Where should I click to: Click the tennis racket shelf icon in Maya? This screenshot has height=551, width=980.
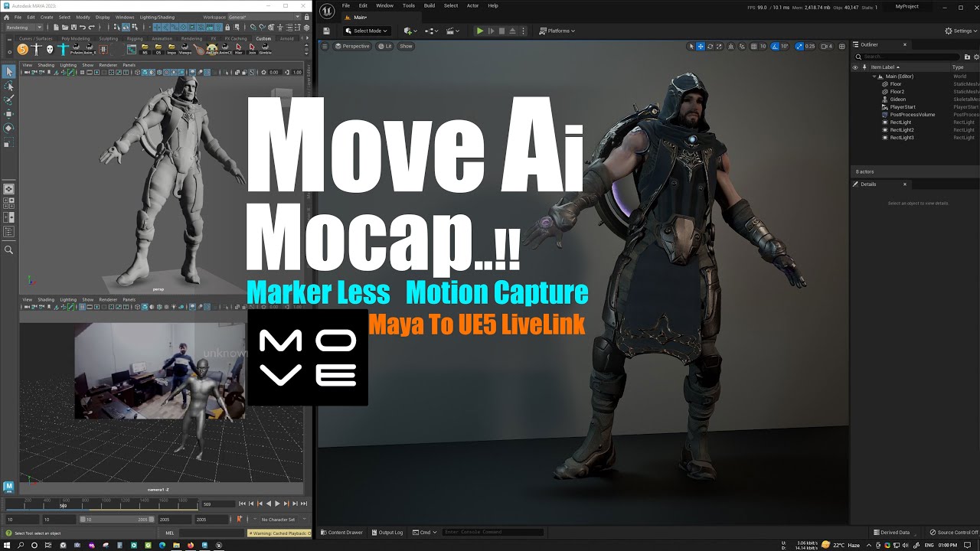point(200,49)
